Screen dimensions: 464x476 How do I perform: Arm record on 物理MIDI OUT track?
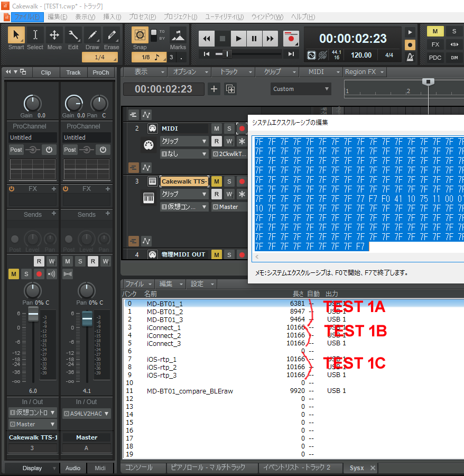(242, 255)
